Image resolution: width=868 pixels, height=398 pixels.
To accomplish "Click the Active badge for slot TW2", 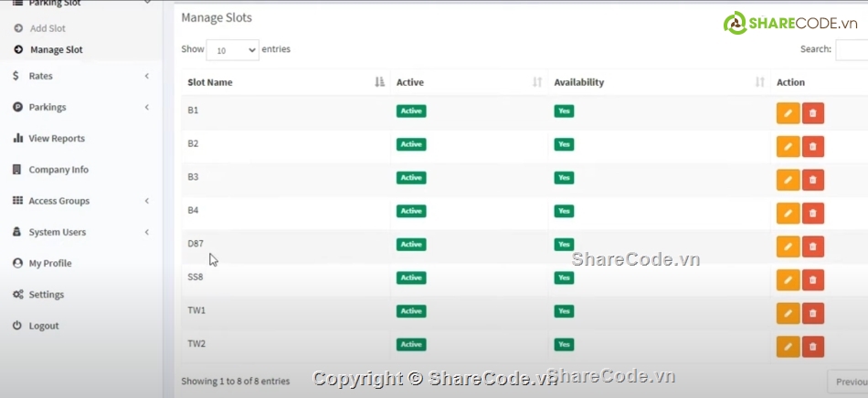I will click(411, 344).
